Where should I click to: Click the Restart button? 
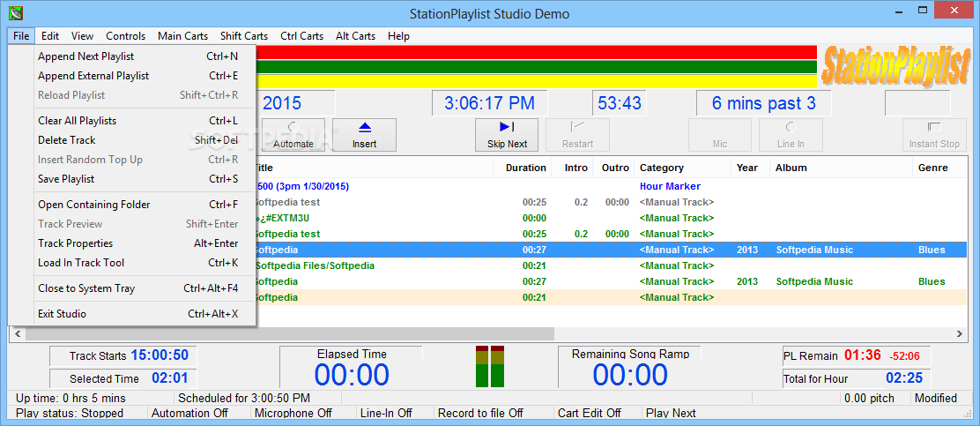(577, 135)
